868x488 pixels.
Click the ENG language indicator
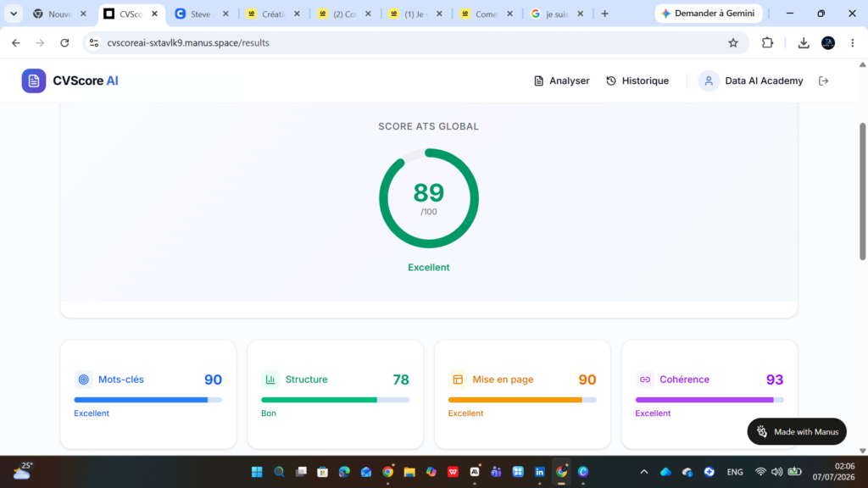[x=735, y=472]
